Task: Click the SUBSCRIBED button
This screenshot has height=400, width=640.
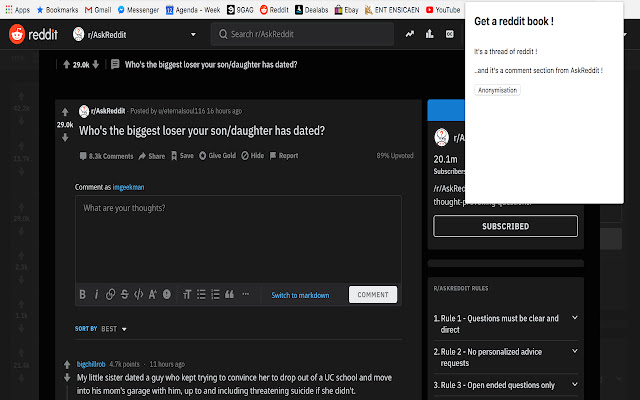Action: (505, 226)
